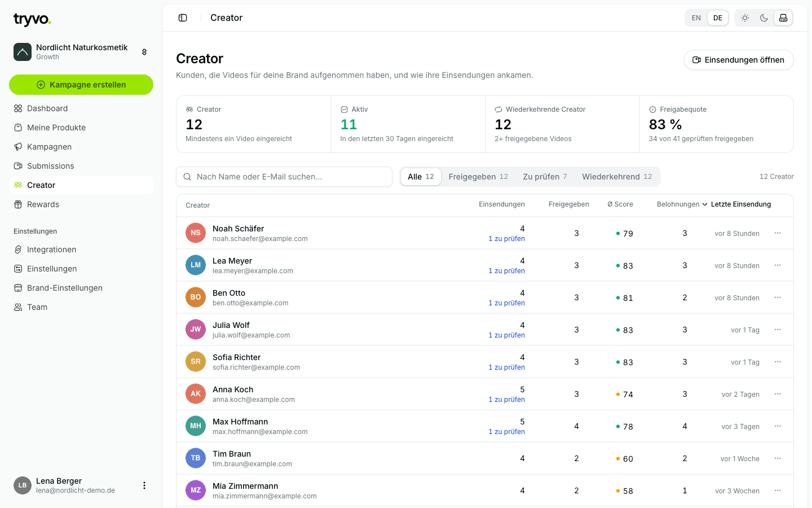Open row actions for Noah Schäfer
Viewport: 812px width, 508px height.
pyautogui.click(x=778, y=233)
